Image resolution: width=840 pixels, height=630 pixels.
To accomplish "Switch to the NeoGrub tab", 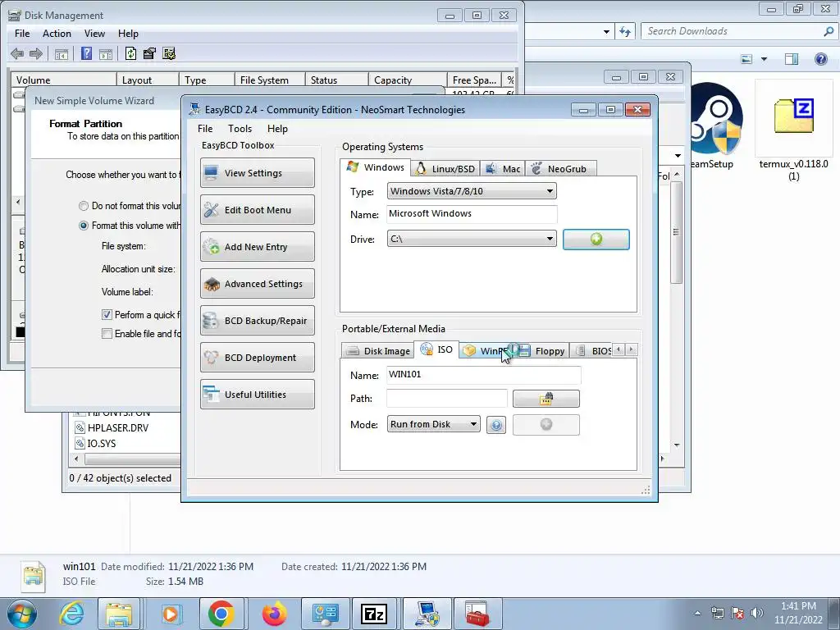I will point(560,169).
